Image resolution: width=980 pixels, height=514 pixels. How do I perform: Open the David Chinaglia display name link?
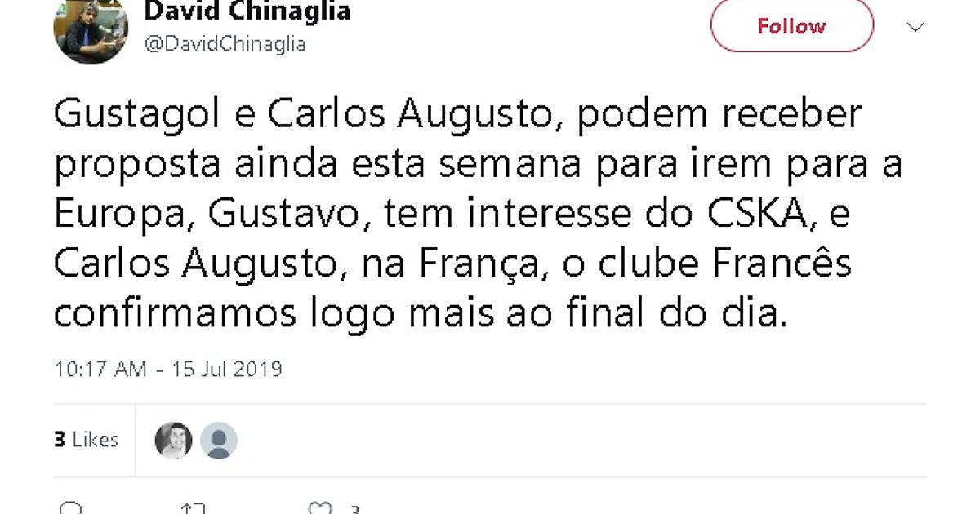[x=247, y=11]
